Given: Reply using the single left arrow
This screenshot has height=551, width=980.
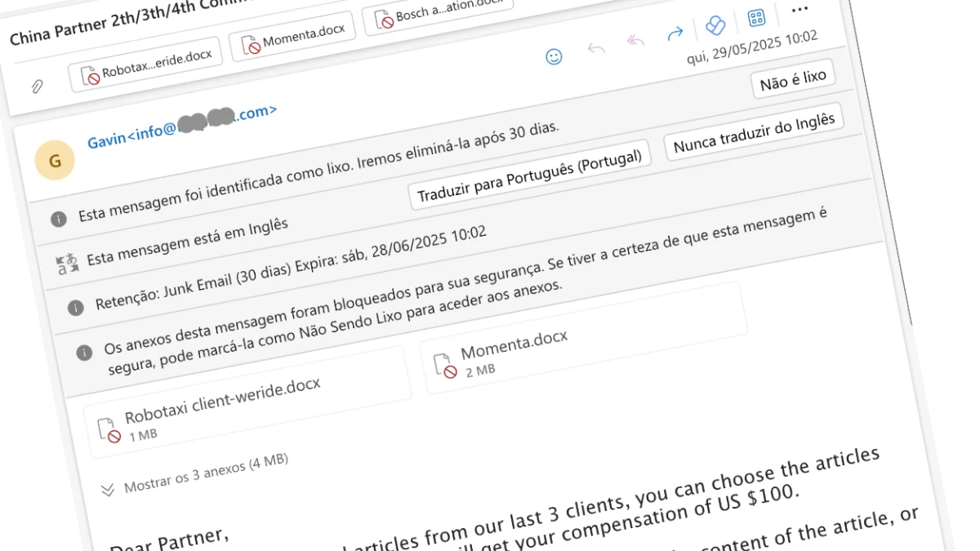Looking at the screenshot, I should tap(596, 48).
